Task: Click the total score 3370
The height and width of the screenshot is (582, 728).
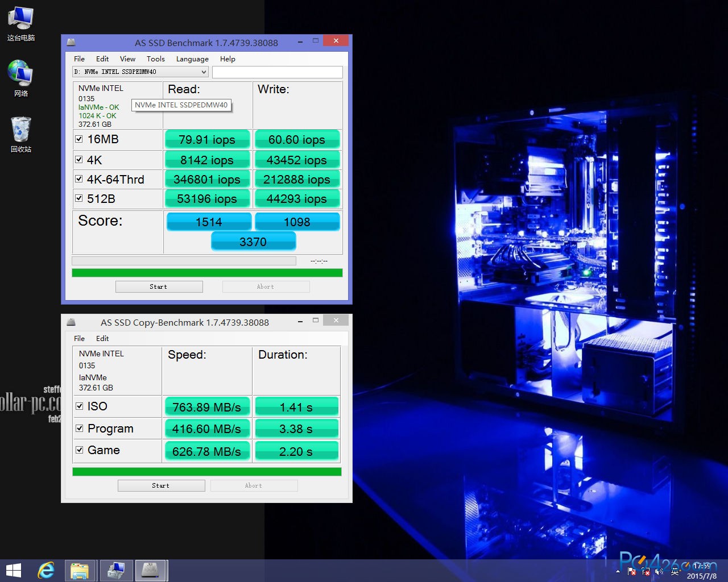Action: click(x=253, y=242)
